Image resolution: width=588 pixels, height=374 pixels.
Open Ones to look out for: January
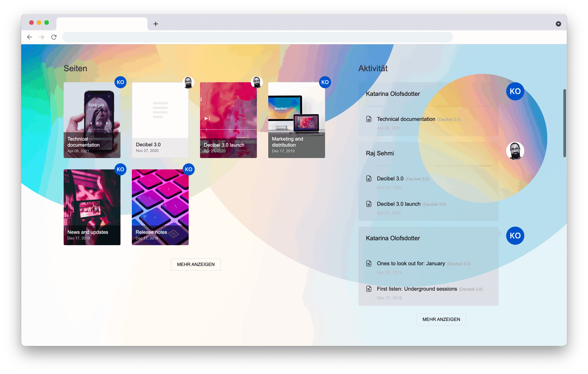click(411, 264)
